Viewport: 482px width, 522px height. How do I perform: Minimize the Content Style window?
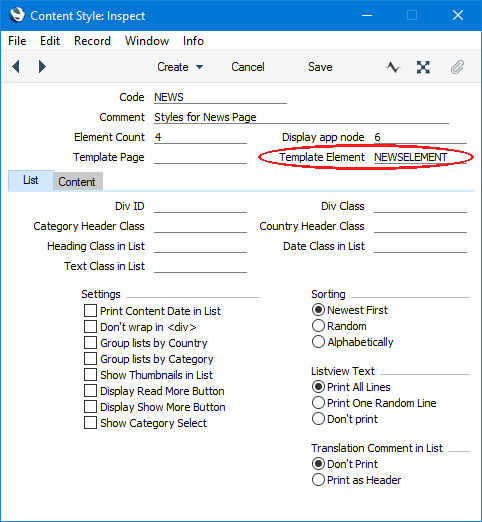[367, 15]
